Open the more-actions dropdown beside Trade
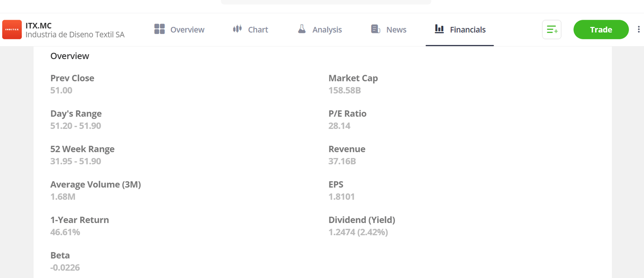Screen dimensions: 644x278 click(x=639, y=29)
